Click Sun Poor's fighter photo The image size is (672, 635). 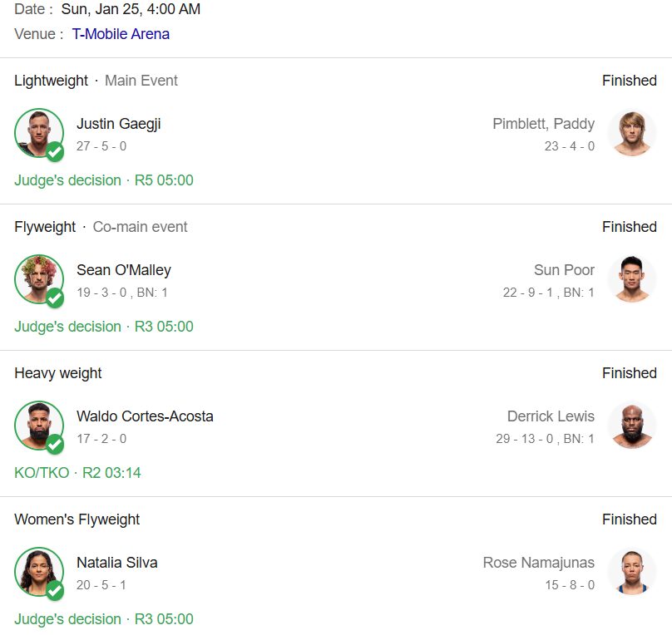pyautogui.click(x=632, y=279)
